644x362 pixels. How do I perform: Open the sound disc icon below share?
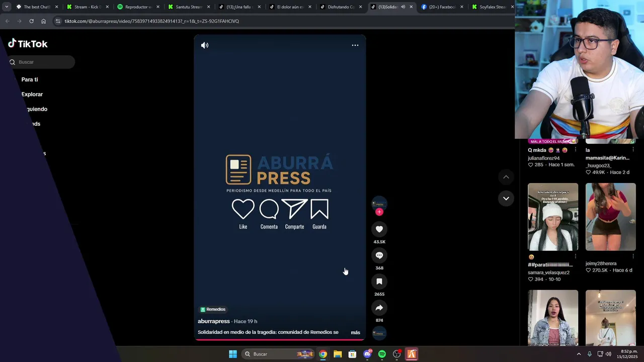[379, 333]
